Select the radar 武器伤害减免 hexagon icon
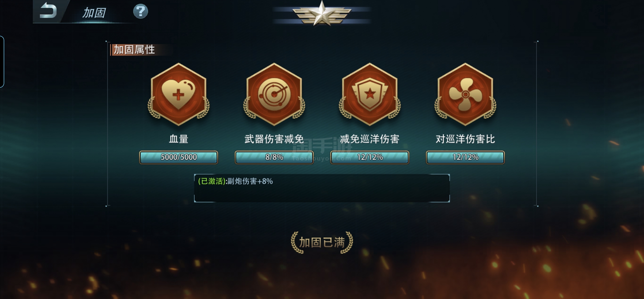 (274, 94)
